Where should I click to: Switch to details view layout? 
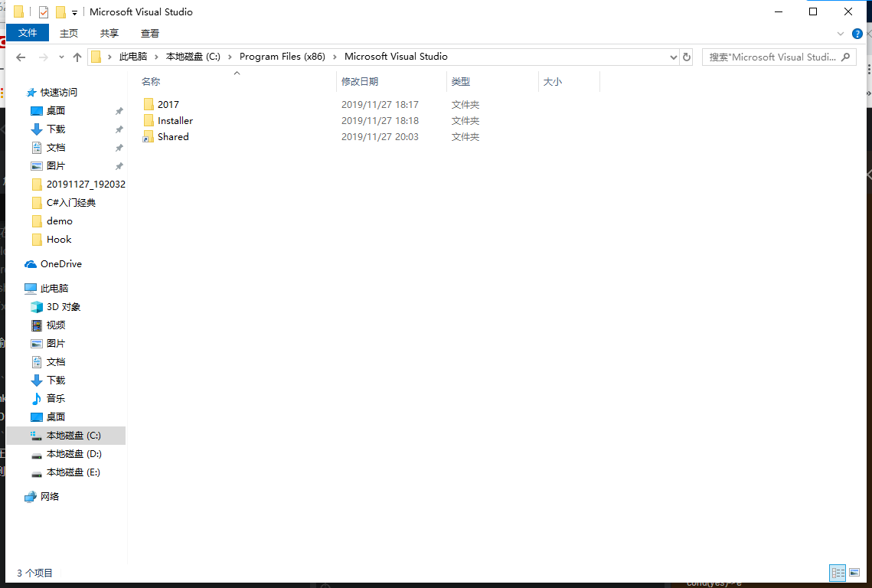[x=838, y=573]
